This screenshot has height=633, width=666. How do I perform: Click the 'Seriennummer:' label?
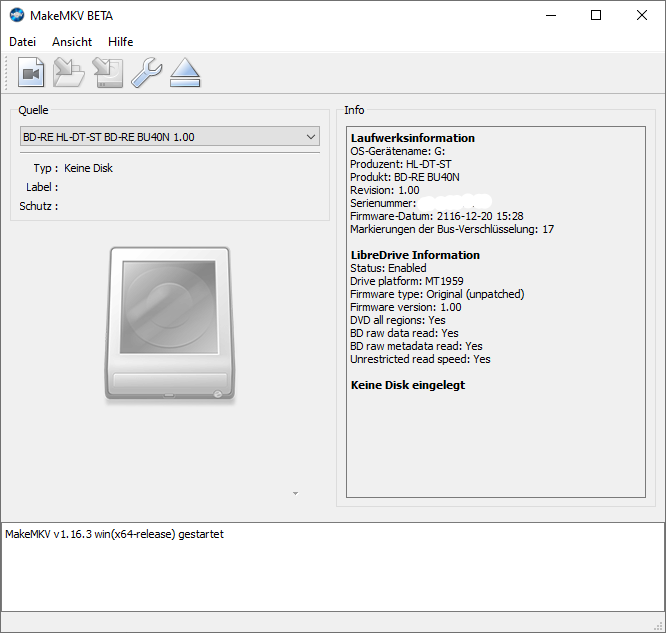pyautogui.click(x=383, y=203)
